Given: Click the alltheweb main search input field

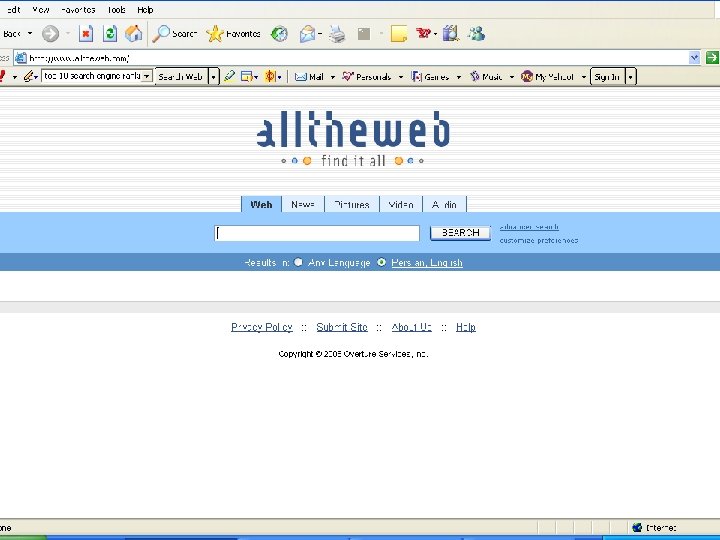Looking at the screenshot, I should [317, 233].
